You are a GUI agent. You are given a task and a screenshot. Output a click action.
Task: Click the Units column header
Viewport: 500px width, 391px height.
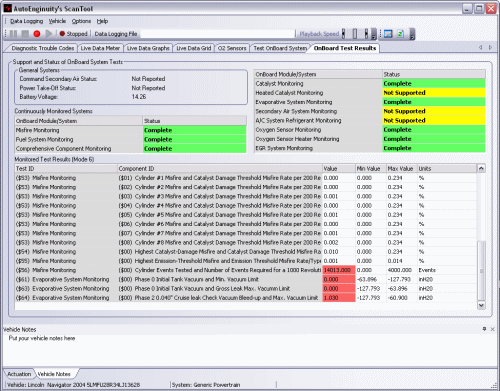click(x=447, y=169)
